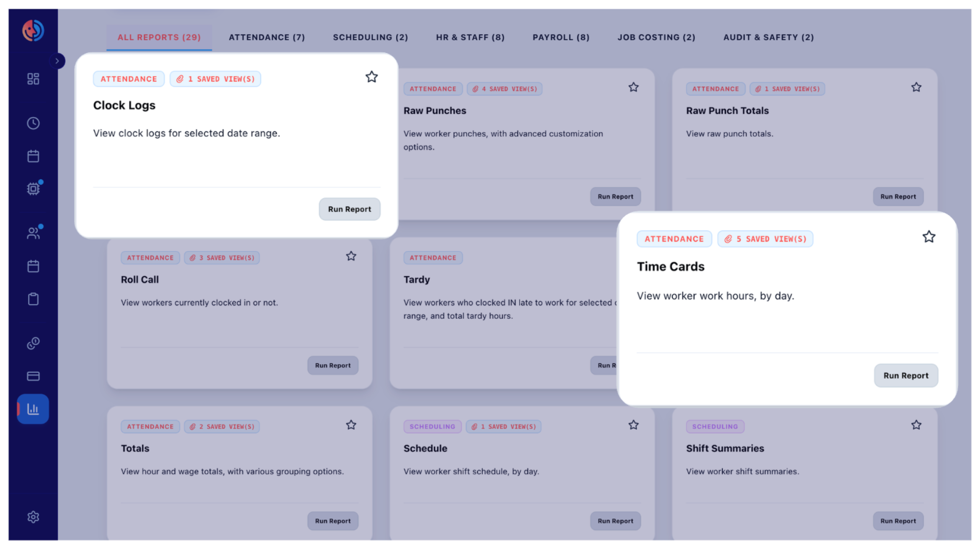
Task: Click the coins icon in sidebar
Action: (x=33, y=343)
